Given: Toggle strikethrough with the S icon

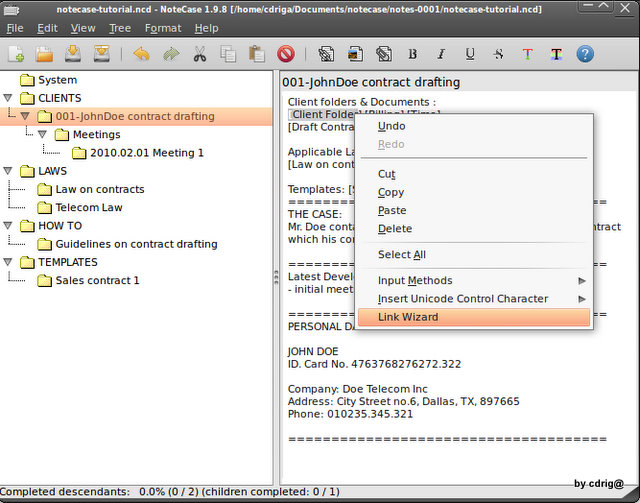Looking at the screenshot, I should click(x=498, y=54).
